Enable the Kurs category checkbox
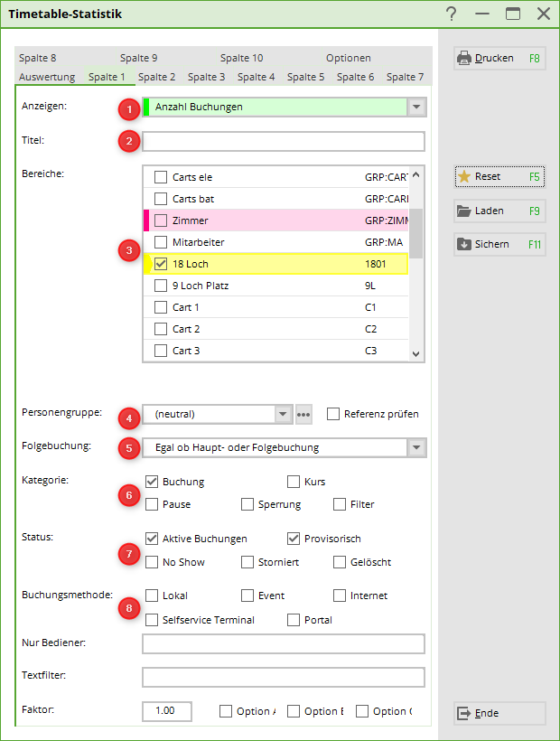Viewport: 560px width, 741px height. click(294, 482)
